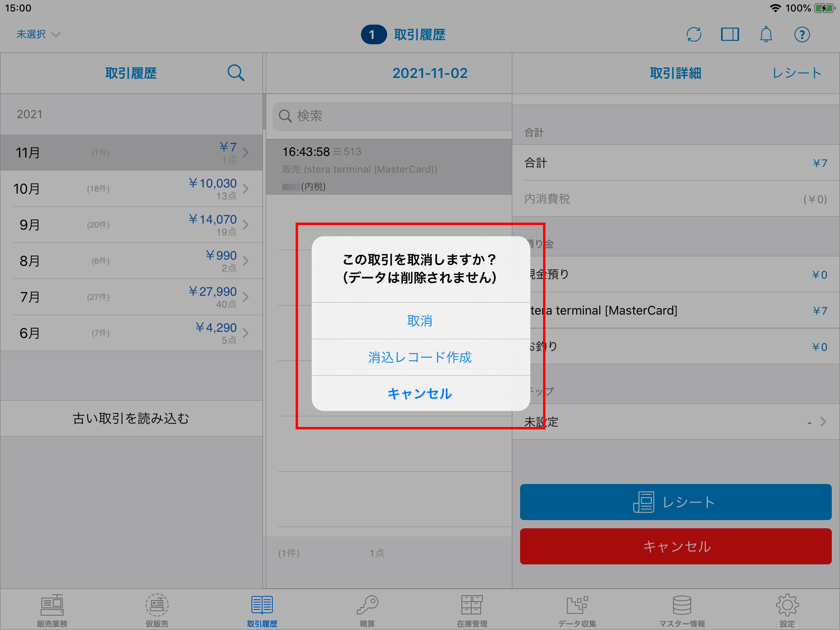Click the 合計 ¥7 total row
Viewport: 840px width, 630px height.
(x=676, y=163)
